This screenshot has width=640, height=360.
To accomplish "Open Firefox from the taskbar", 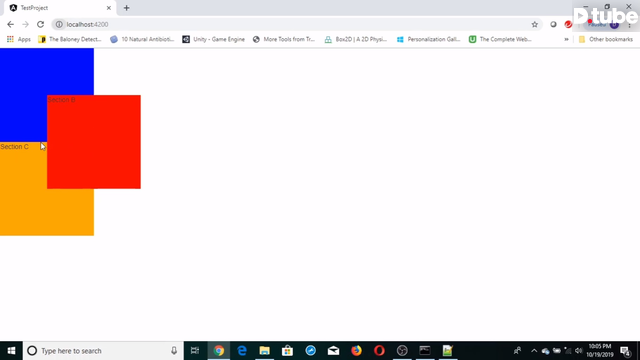I will [x=356, y=351].
